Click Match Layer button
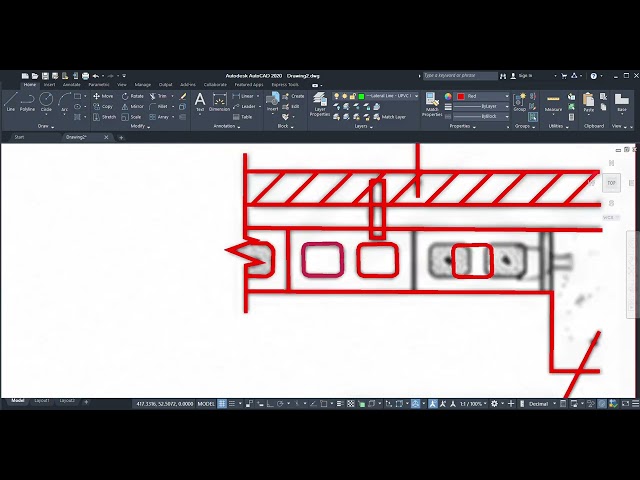This screenshot has height=480, width=640. (389, 117)
